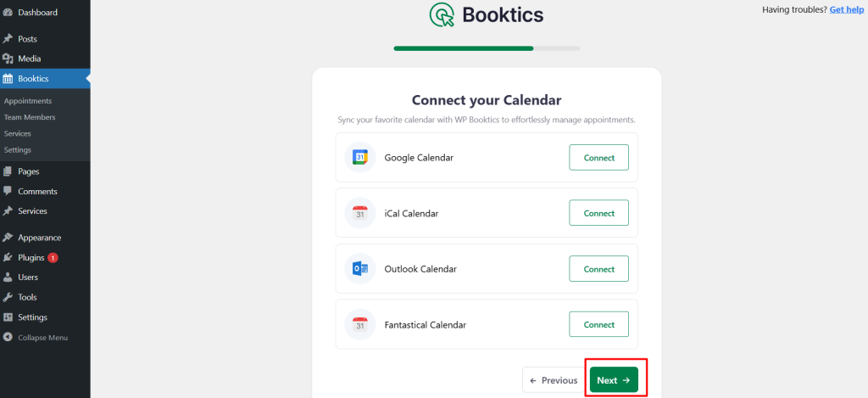Screen dimensions: 868x398
Task: Click the Google Calendar icon
Action: pos(359,158)
